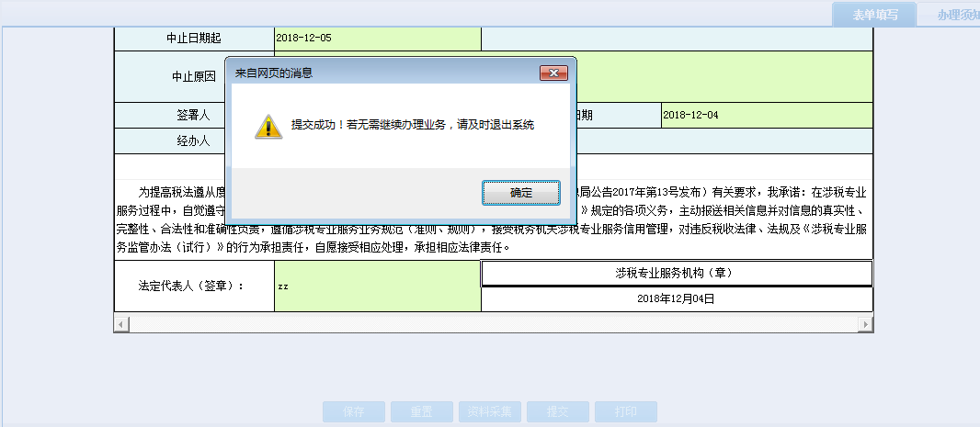The height and width of the screenshot is (427, 980).
Task: Click the 中止日期起 date field
Action: (x=377, y=39)
